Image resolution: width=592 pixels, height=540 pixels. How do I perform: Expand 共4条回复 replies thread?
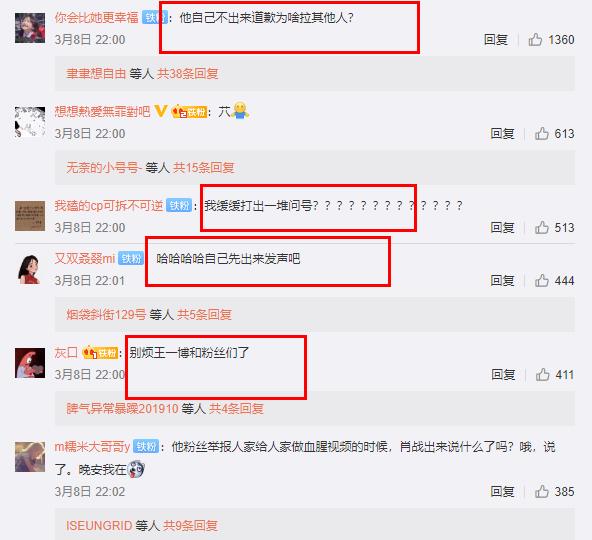(236, 408)
